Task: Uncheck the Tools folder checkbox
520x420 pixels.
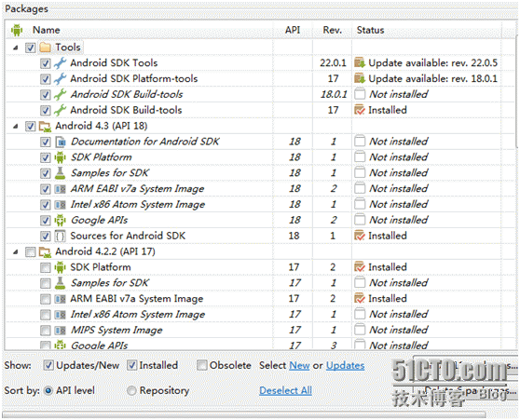Action: tap(31, 47)
